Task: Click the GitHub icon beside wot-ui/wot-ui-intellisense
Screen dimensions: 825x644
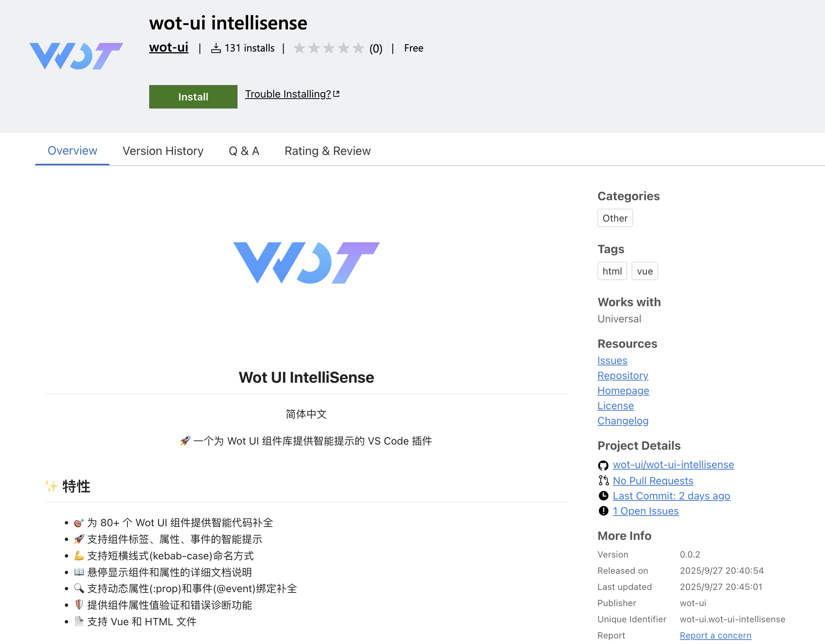Action: click(603, 465)
